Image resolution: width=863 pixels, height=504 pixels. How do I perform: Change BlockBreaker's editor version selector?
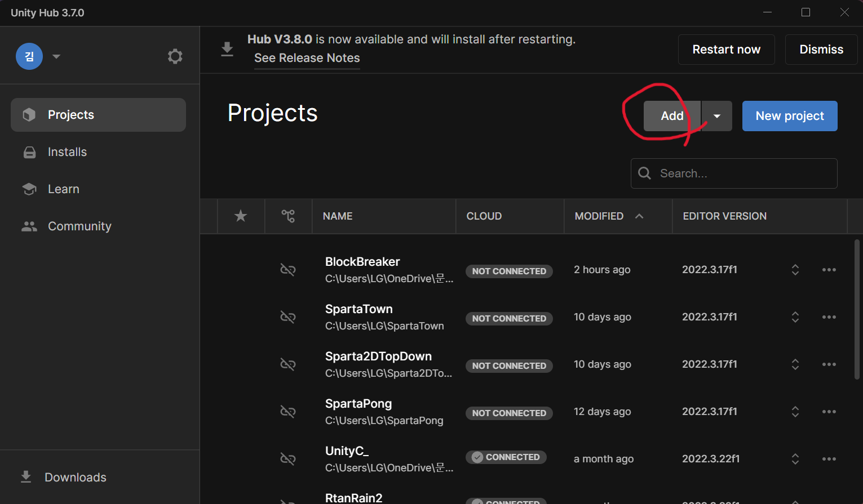(x=795, y=270)
